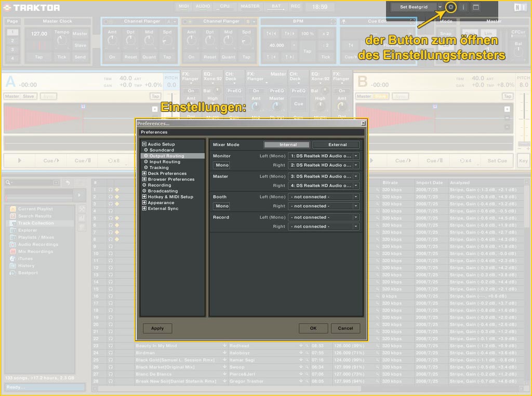This screenshot has height=396, width=532.
Task: Turn on Channel Flanger A with On button
Action: 112,57
